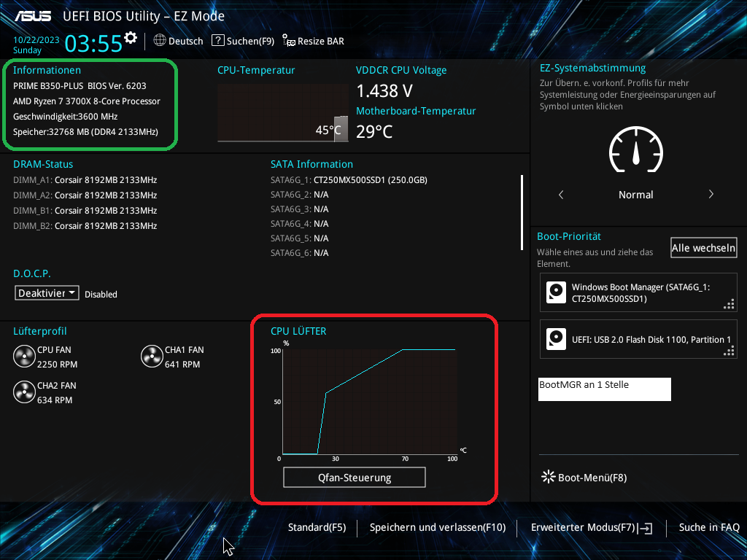The width and height of the screenshot is (747, 560).
Task: Click Speichern und verlassen(F10)
Action: tap(438, 527)
